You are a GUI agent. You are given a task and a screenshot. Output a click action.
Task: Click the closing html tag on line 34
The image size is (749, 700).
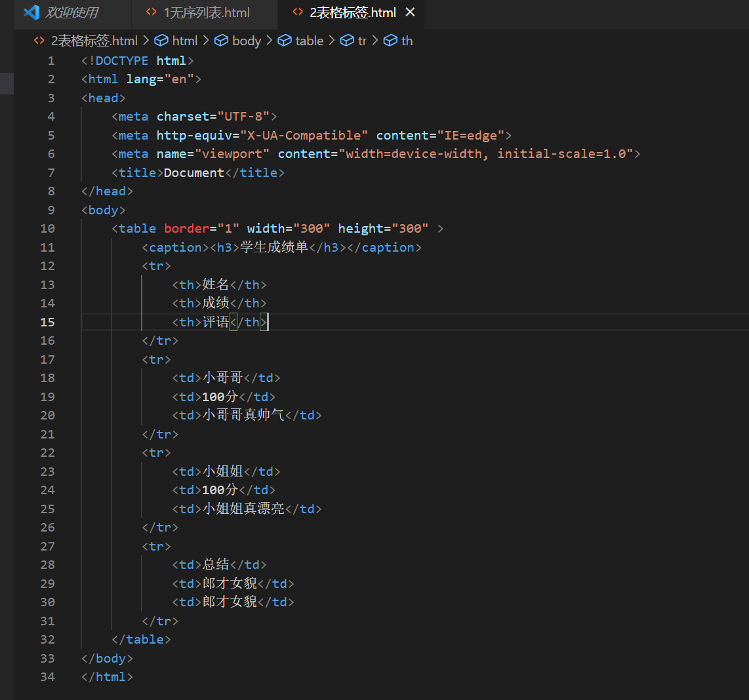click(x=107, y=677)
